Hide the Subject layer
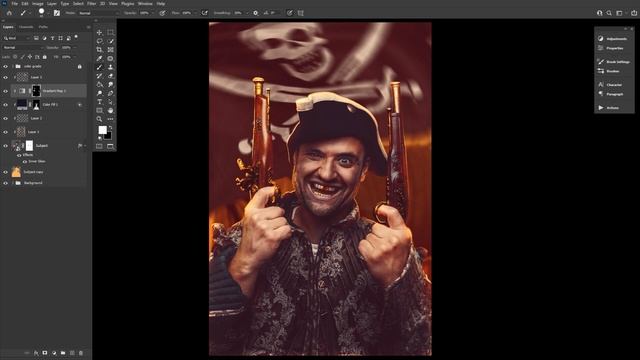Viewport: 640px width, 360px height. tap(5, 146)
